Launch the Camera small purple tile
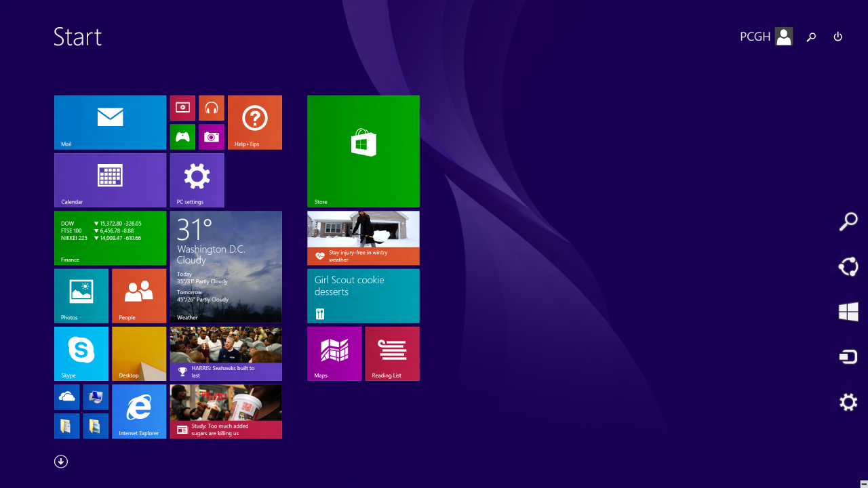Image resolution: width=868 pixels, height=488 pixels. 212,137
